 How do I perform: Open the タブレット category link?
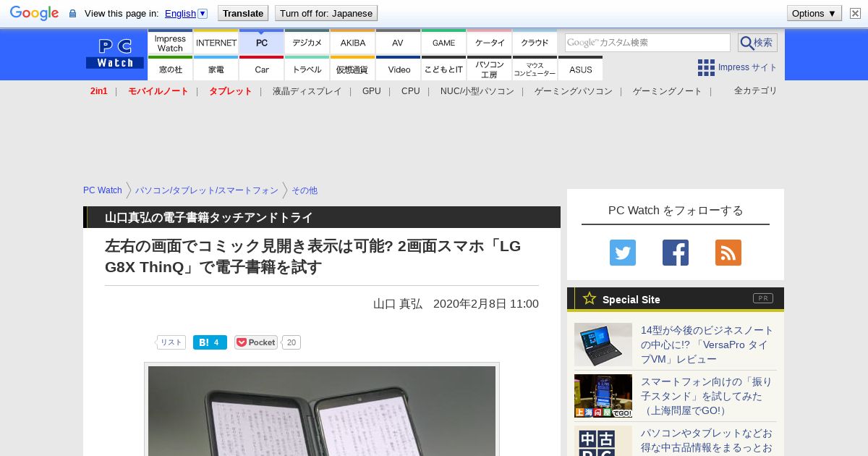tap(231, 91)
